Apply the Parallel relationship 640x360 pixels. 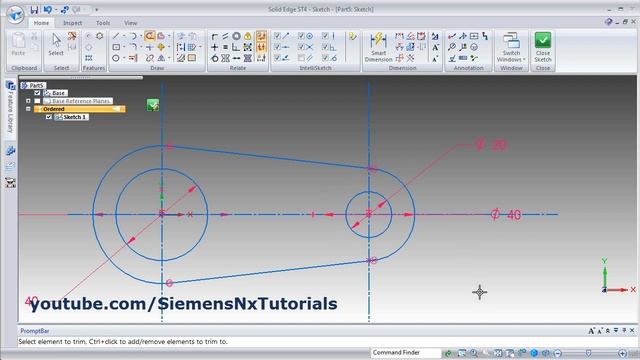tap(225, 36)
